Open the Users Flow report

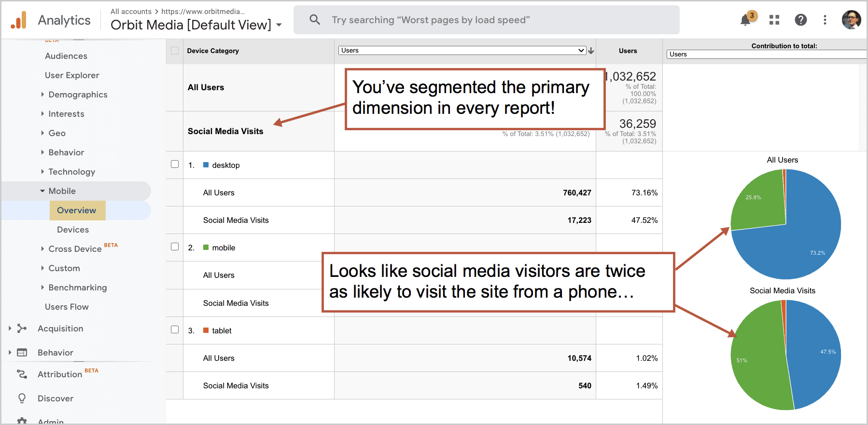point(67,307)
